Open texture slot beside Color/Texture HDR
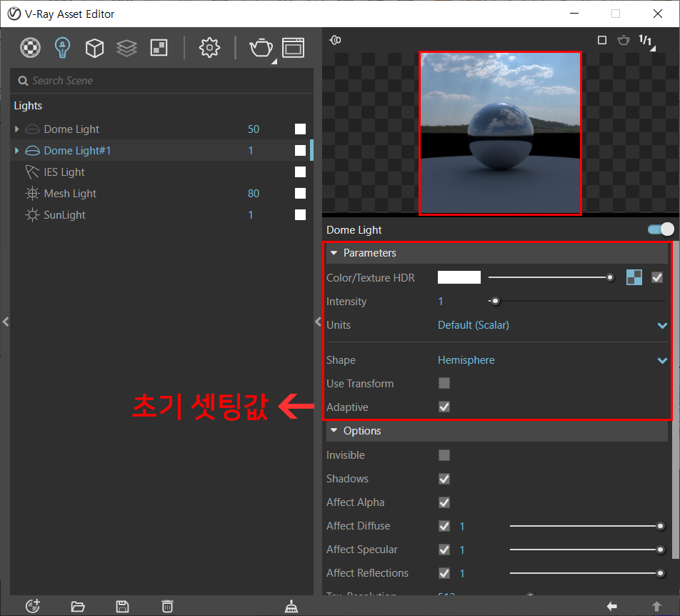 tap(634, 278)
